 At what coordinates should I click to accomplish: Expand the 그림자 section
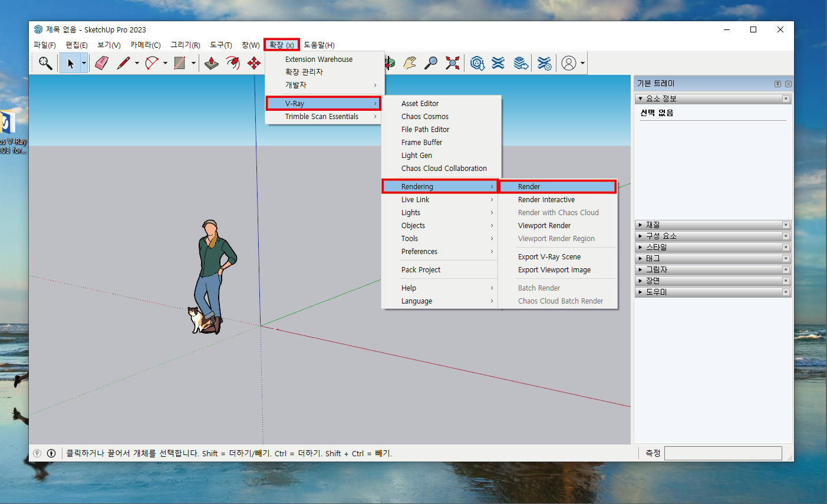click(x=641, y=270)
